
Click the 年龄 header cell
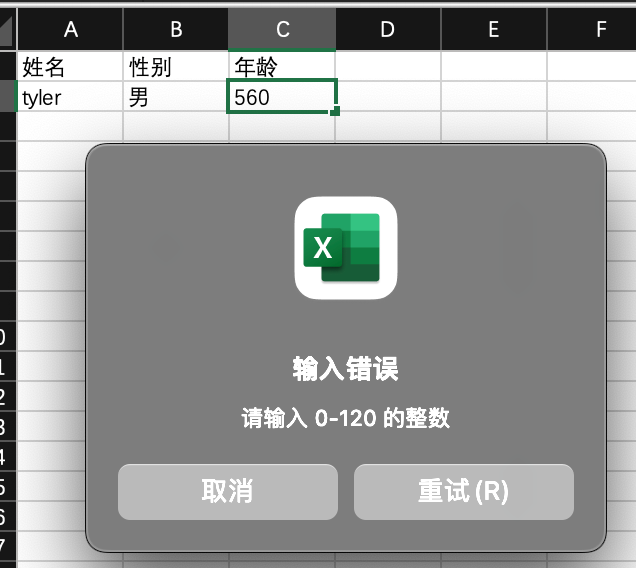pos(282,67)
